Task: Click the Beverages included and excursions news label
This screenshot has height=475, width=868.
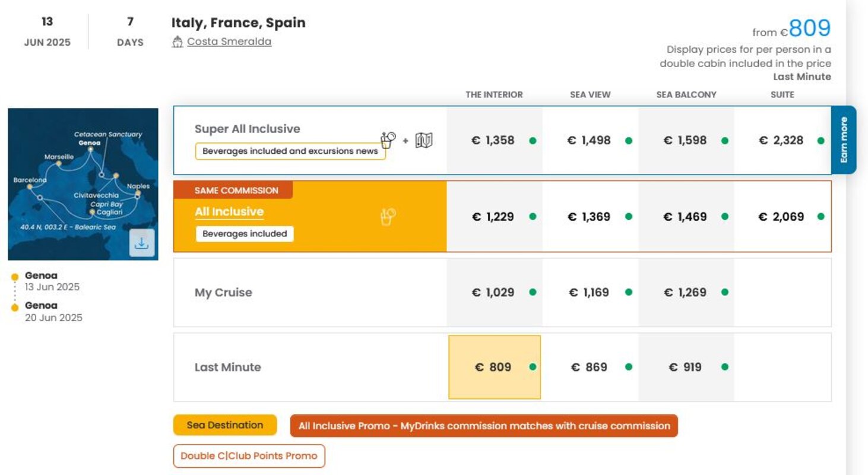Action: pyautogui.click(x=290, y=151)
